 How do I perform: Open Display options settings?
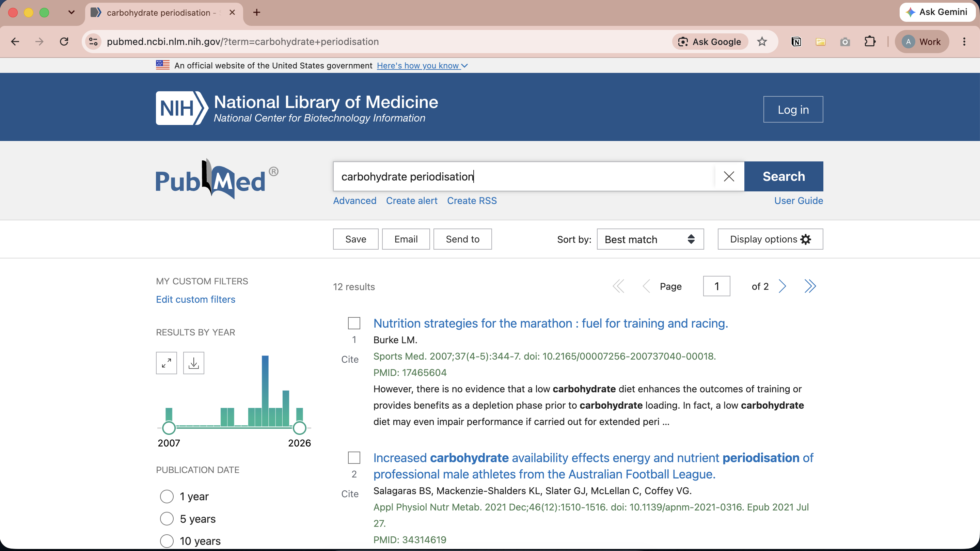tap(770, 239)
